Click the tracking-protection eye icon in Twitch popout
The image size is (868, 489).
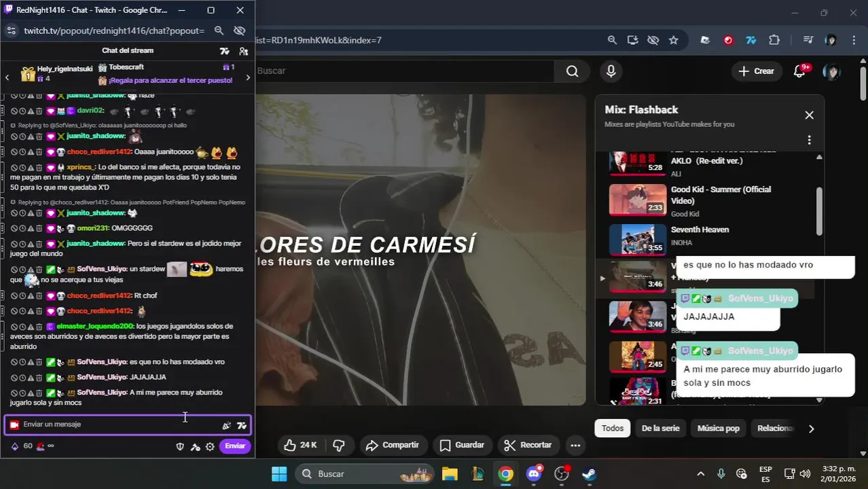click(x=239, y=31)
